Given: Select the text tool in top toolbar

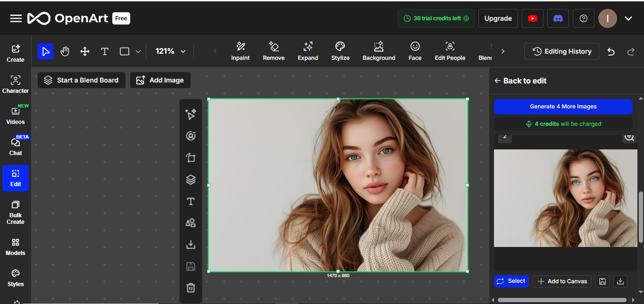Looking at the screenshot, I should [x=105, y=51].
